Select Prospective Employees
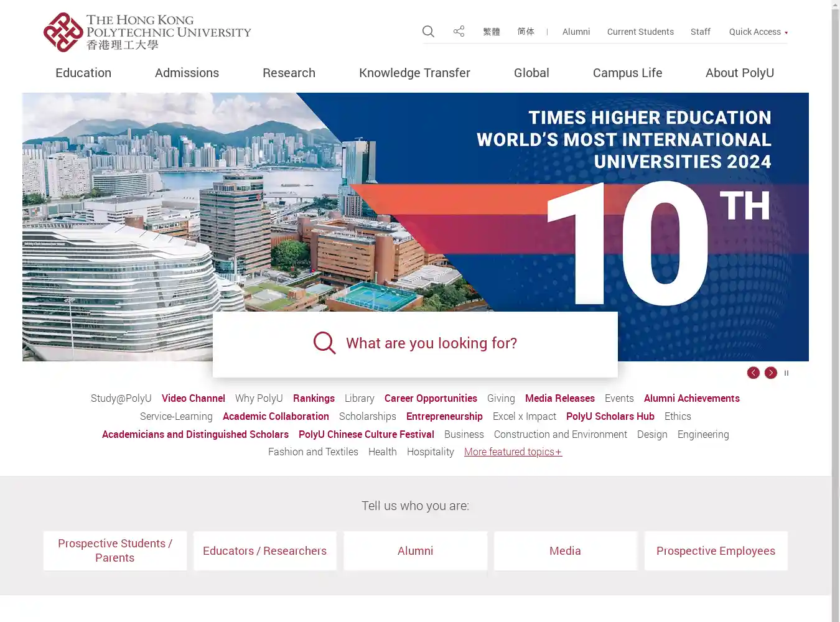Screen dimensions: 840x622 click(716, 550)
